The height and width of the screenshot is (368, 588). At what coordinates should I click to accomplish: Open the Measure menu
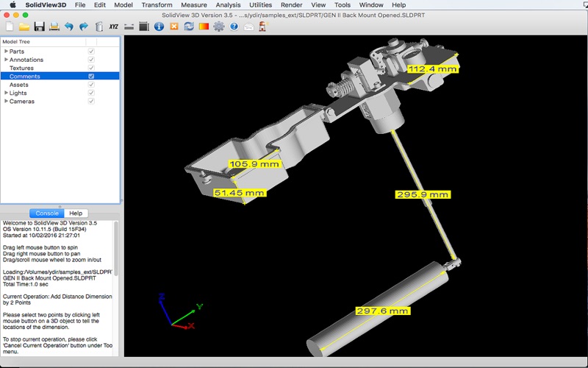coord(193,5)
